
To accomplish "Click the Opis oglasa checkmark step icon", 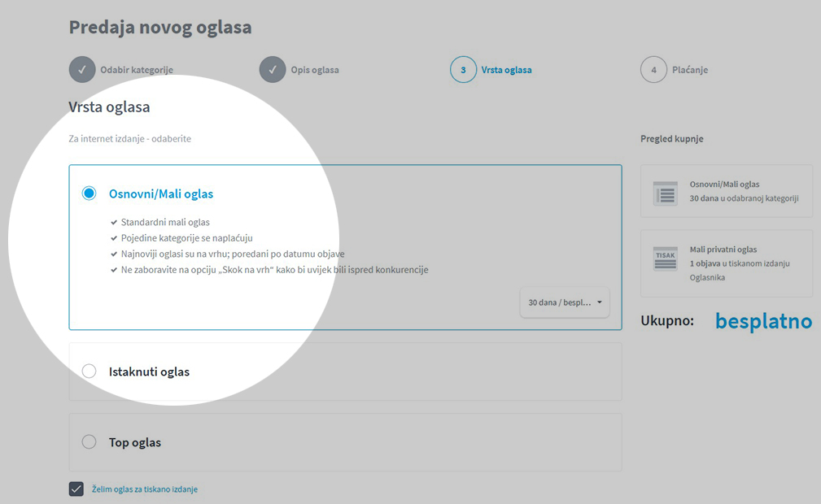I will (x=273, y=70).
